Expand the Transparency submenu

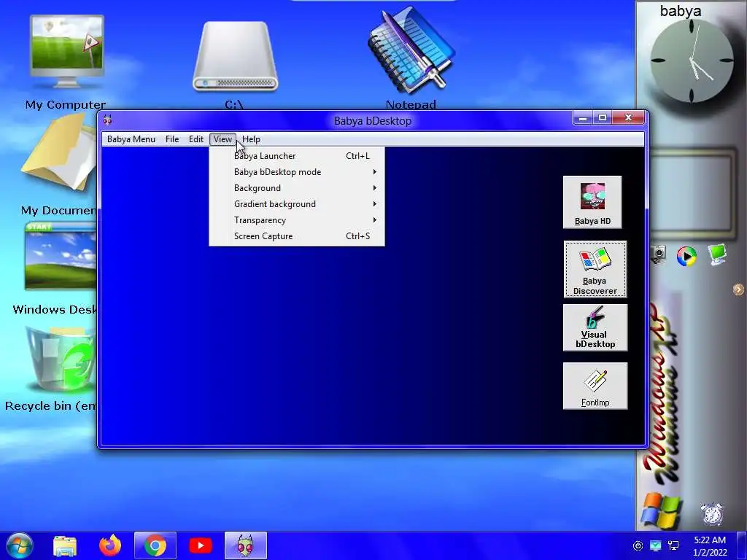[x=297, y=220]
